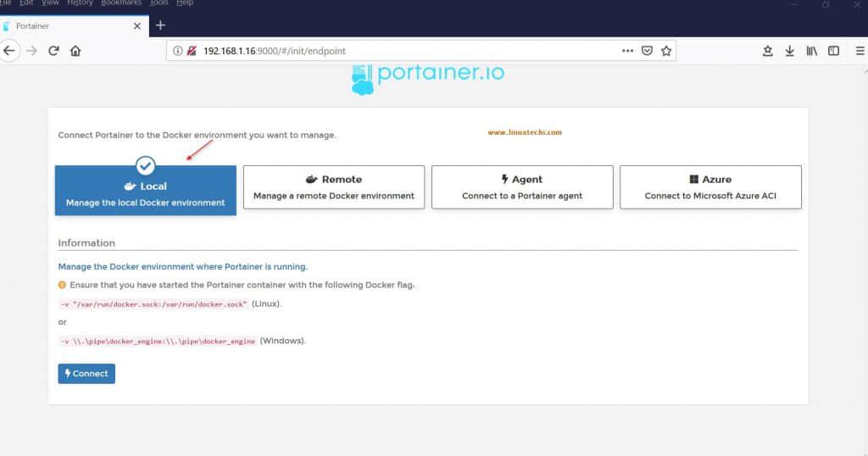Screen dimensions: 868x456
Task: Show site information for this page
Action: 178,51
